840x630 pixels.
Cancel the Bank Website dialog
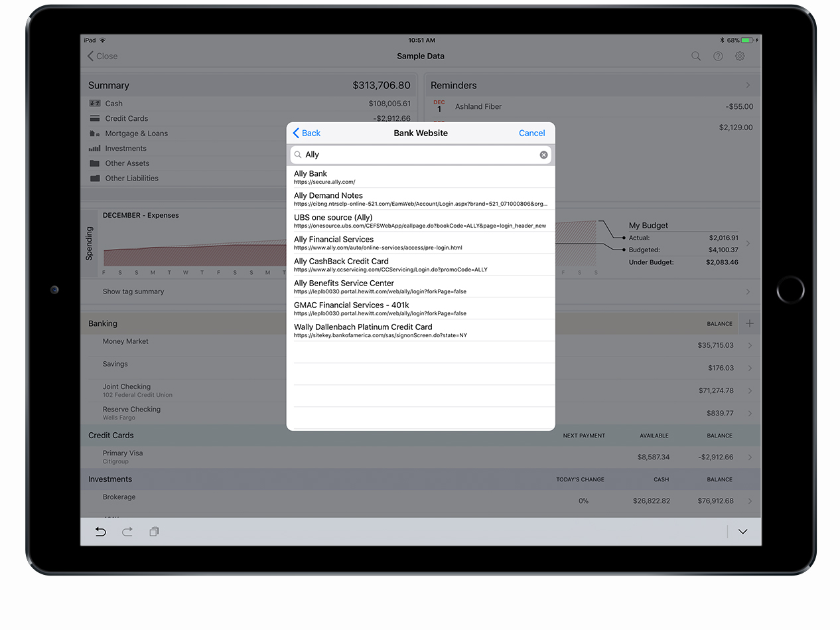(x=531, y=133)
